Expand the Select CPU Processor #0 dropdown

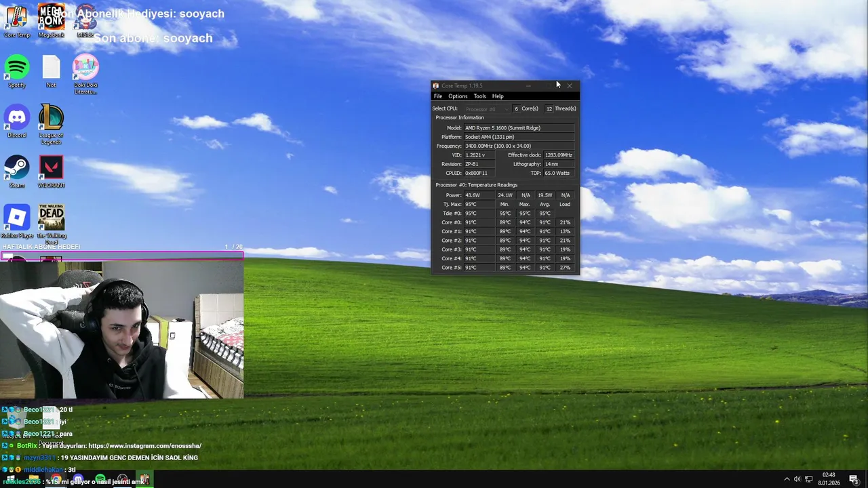pos(486,108)
